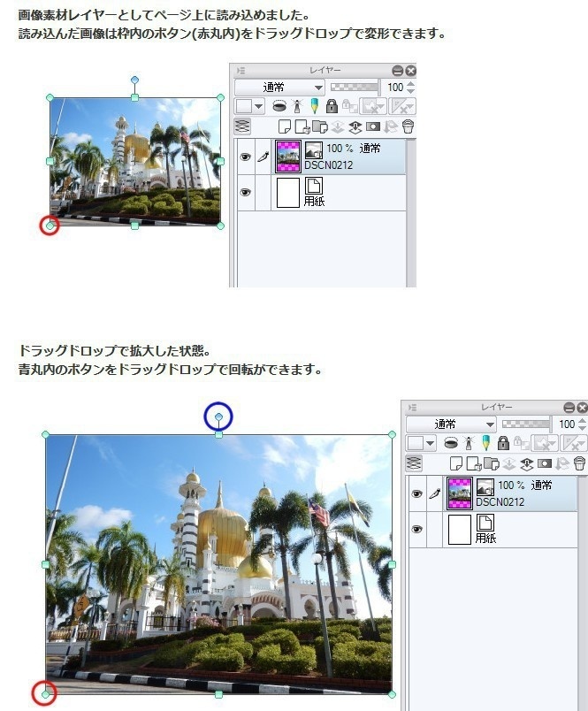Screen dimensions: 588x711
Task: Set as draft layer pencil icon, lower panel
Action: [x=485, y=443]
